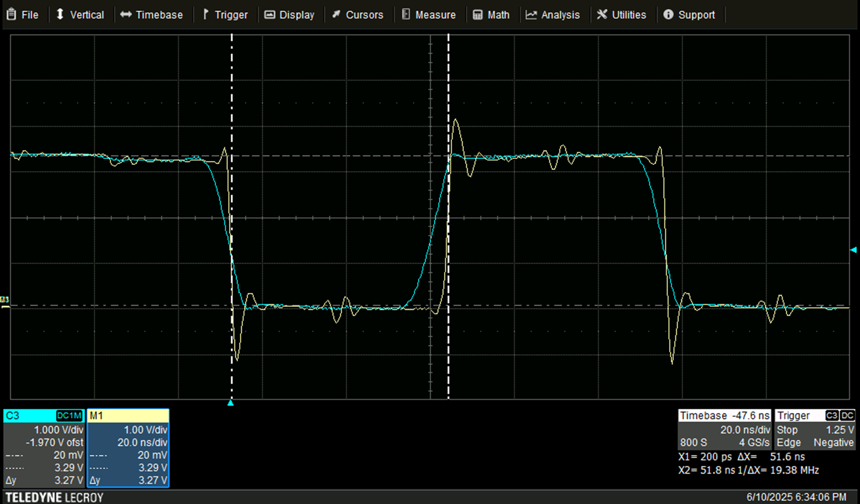The width and height of the screenshot is (860, 504).
Task: Click the Teledyne LeCroy logo
Action: pyautogui.click(x=54, y=497)
